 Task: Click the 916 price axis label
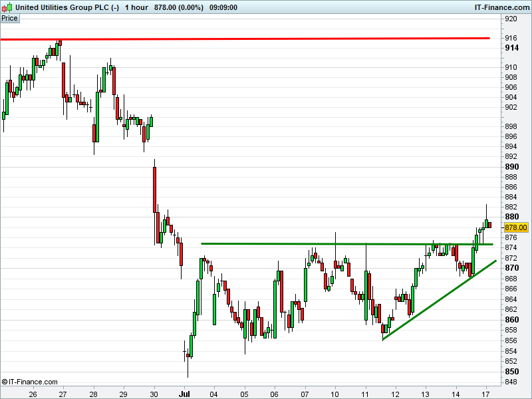click(x=511, y=38)
